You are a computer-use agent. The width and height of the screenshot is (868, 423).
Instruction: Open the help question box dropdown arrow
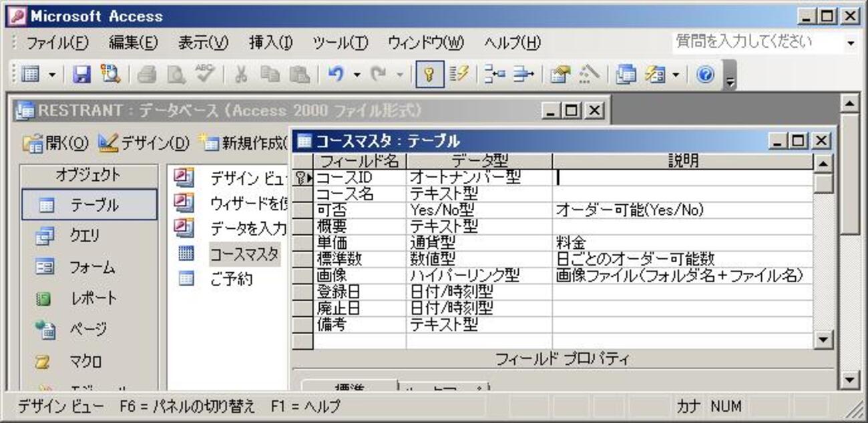[x=851, y=43]
